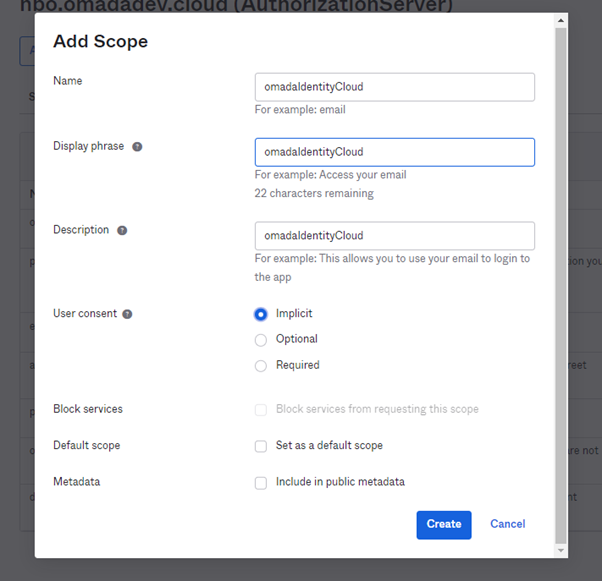
Task: Focus the Name input field
Action: [x=395, y=87]
